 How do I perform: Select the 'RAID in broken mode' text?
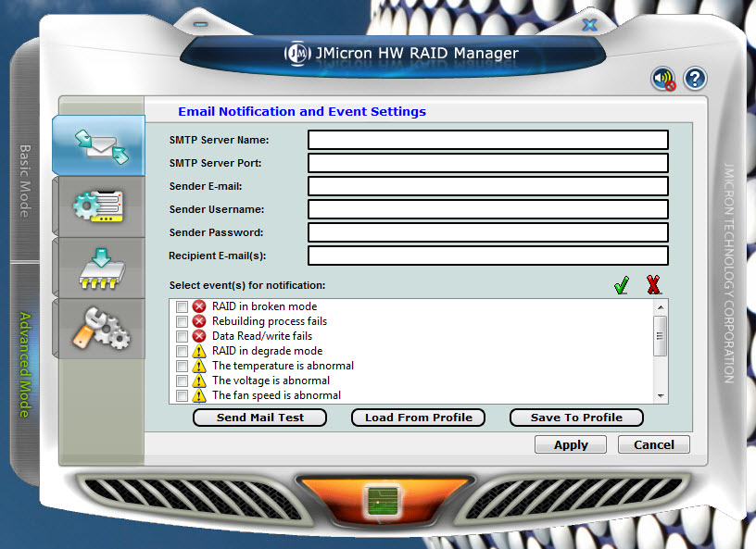[264, 306]
